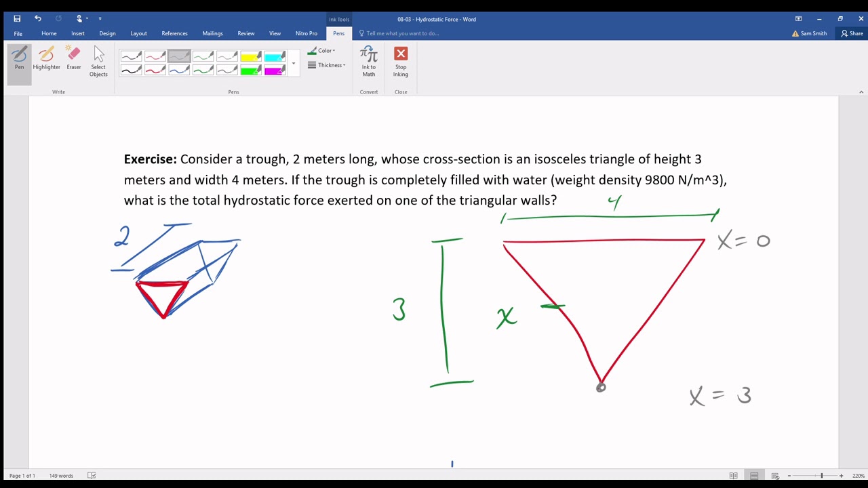The height and width of the screenshot is (488, 868).
Task: Click the 220% zoom level
Action: (x=859, y=476)
